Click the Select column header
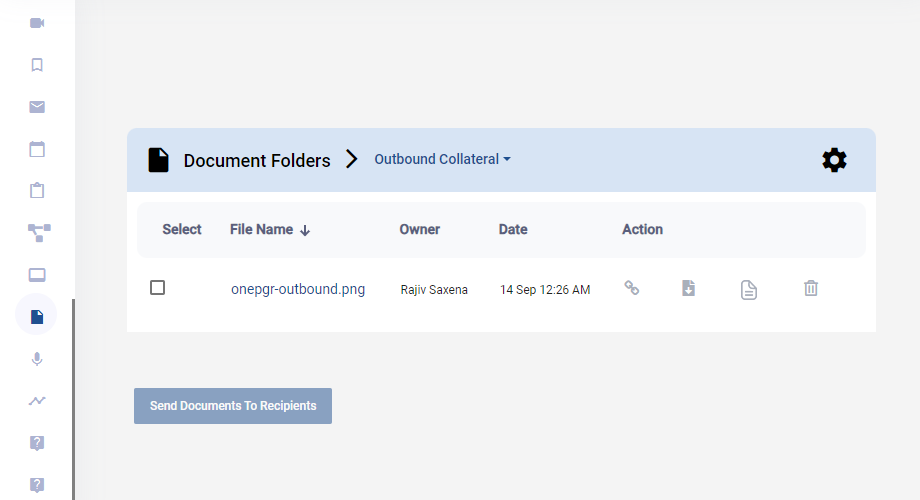 (x=182, y=229)
